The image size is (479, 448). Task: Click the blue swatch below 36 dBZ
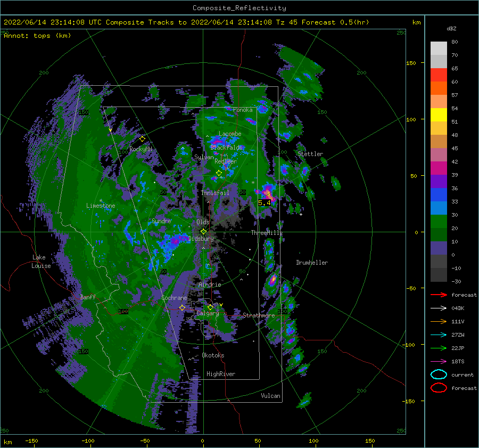tap(439, 195)
